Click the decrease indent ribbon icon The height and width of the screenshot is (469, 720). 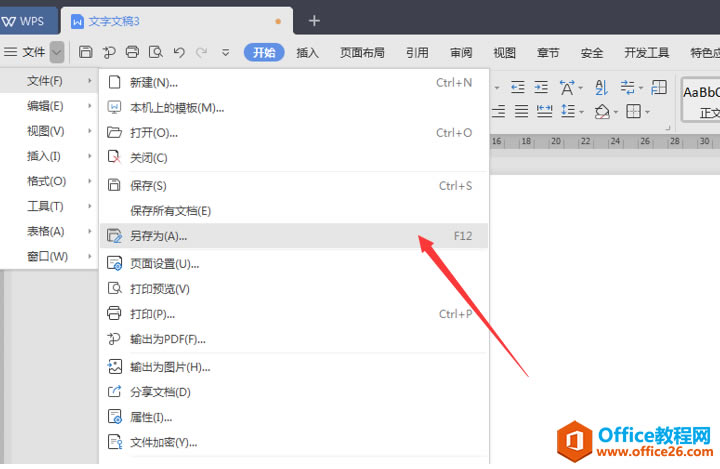(518, 87)
